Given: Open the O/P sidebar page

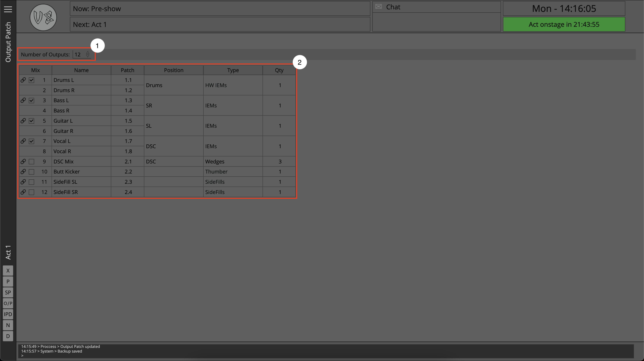Looking at the screenshot, I should [8, 303].
